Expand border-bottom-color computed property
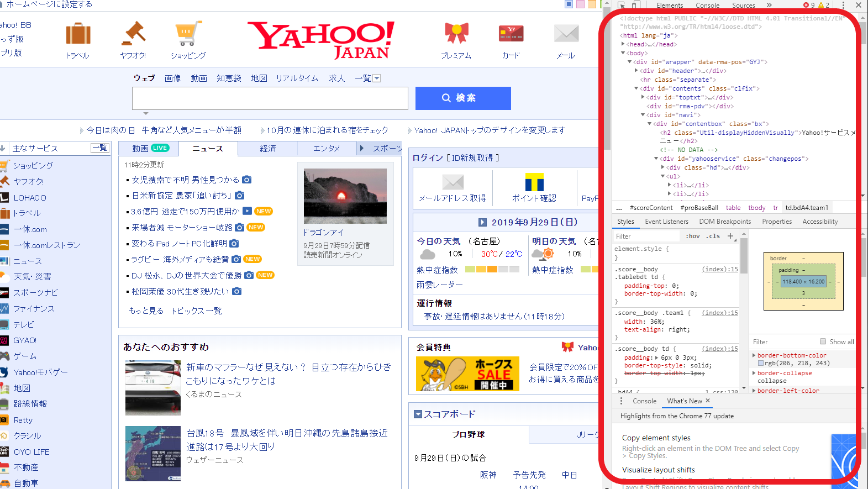The height and width of the screenshot is (489, 868). (754, 355)
